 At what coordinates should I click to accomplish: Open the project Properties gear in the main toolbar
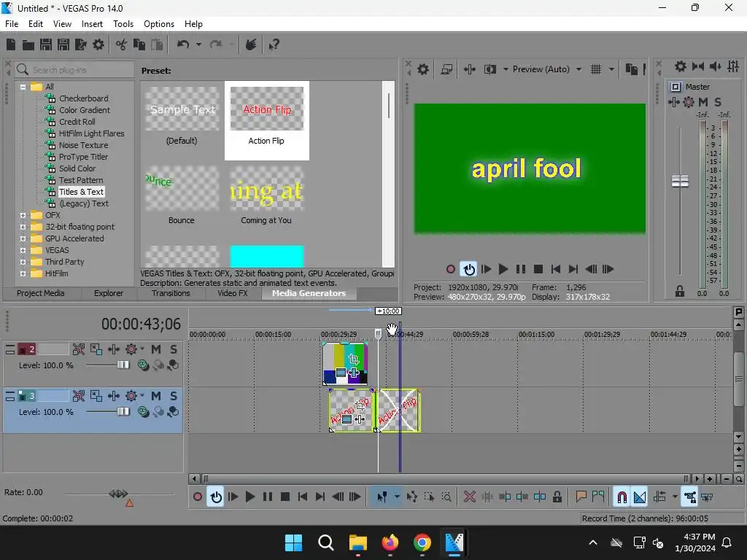[98, 44]
